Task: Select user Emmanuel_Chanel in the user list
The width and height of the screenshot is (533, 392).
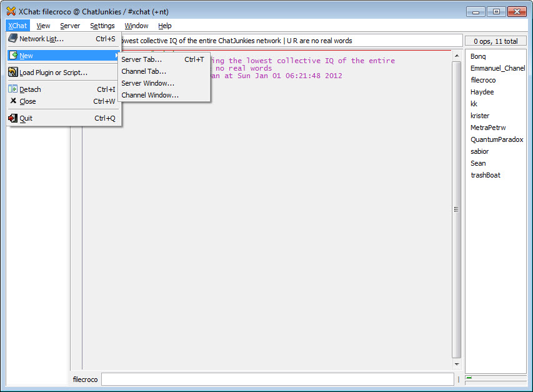Action: coord(497,68)
